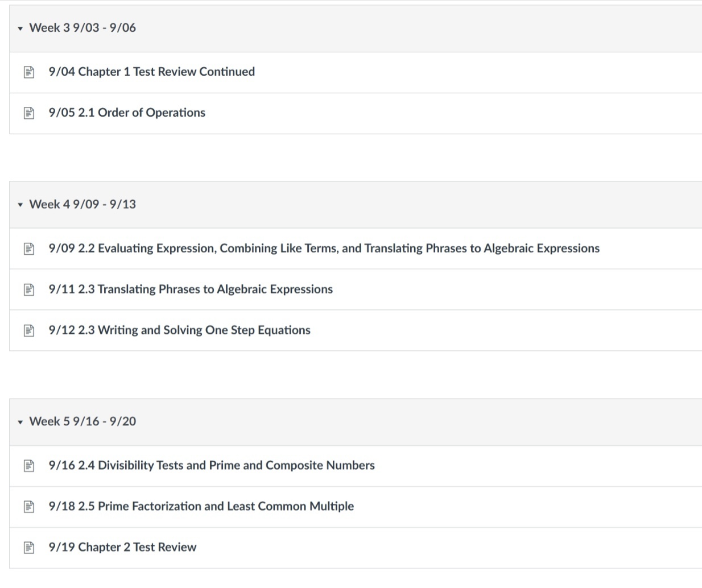Image resolution: width=702 pixels, height=588 pixels.
Task: Click page icon beside 9/11 2.3 Translating Phrases
Action: (x=29, y=289)
